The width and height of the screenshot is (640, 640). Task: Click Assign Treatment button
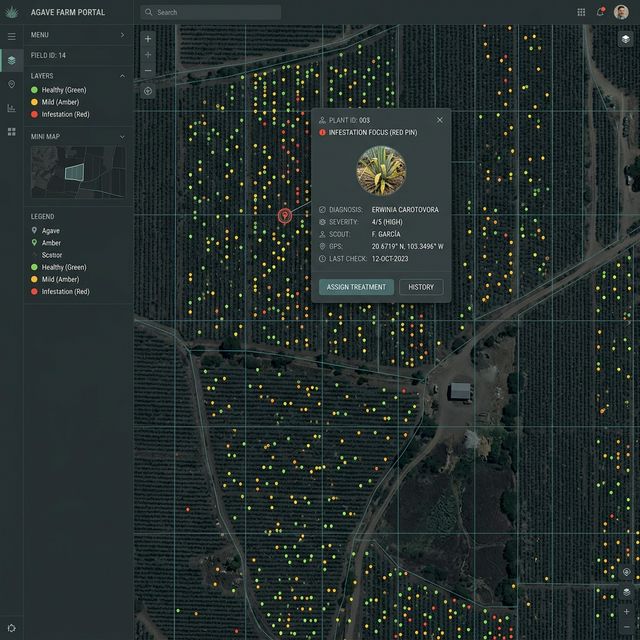click(x=356, y=287)
